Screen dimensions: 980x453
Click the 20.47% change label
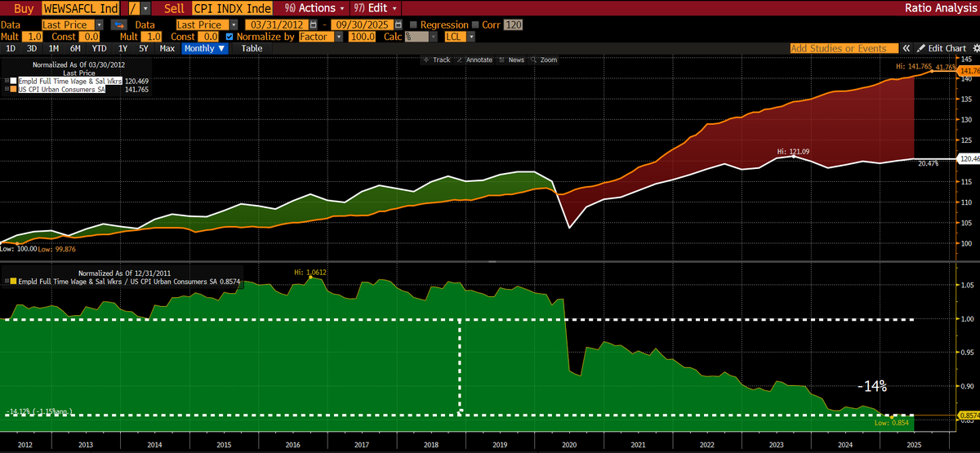pos(928,163)
